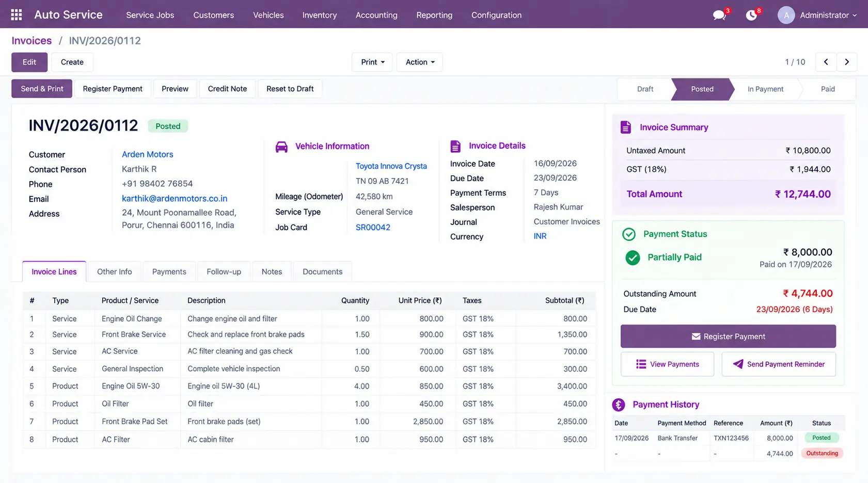This screenshot has width=868, height=483.
Task: Click the Invoice Summary document icon
Action: click(626, 127)
